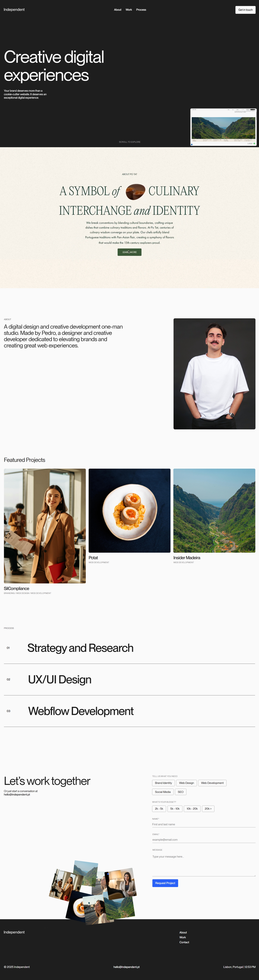
Task: Toggle the SEO service option
Action: click(181, 792)
